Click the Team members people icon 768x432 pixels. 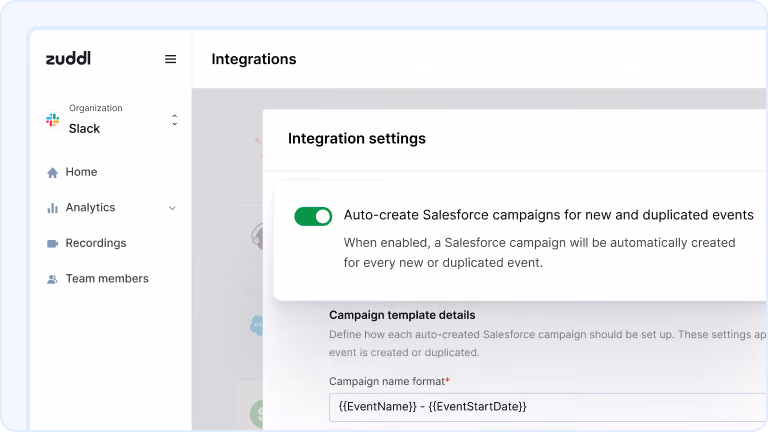52,279
